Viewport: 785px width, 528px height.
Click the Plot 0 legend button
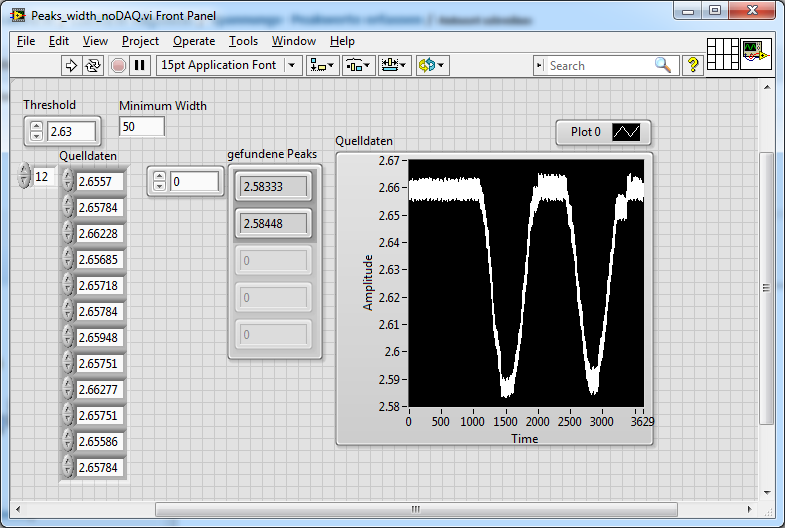tap(603, 132)
